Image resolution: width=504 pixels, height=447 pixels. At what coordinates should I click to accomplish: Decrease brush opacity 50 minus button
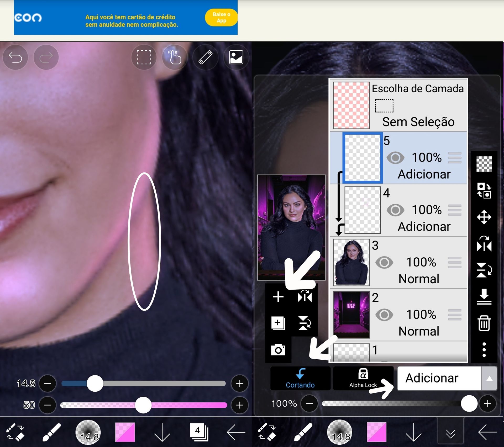click(48, 405)
